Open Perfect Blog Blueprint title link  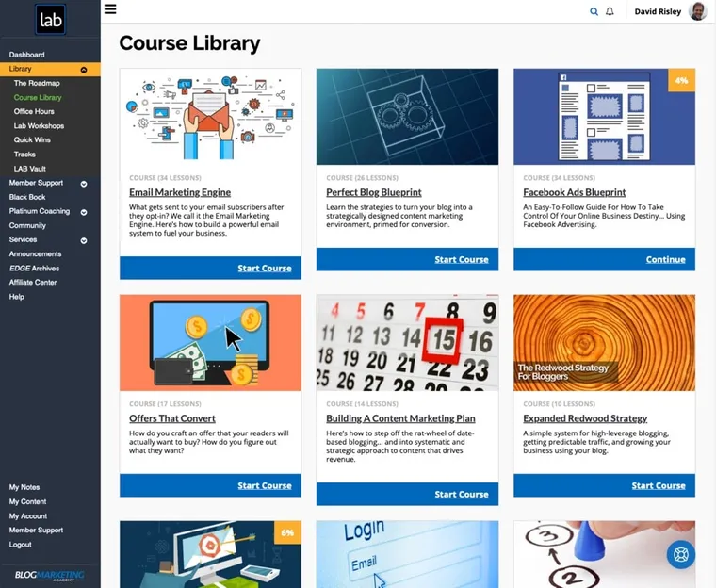[374, 192]
